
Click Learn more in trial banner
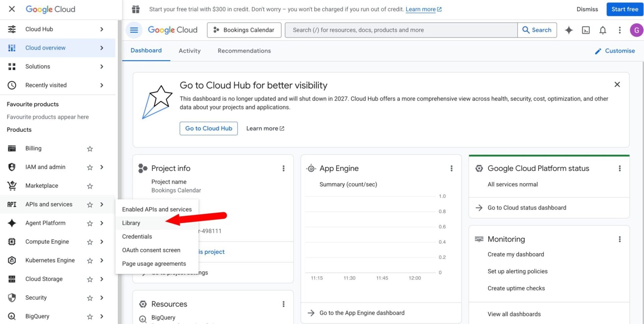(423, 9)
